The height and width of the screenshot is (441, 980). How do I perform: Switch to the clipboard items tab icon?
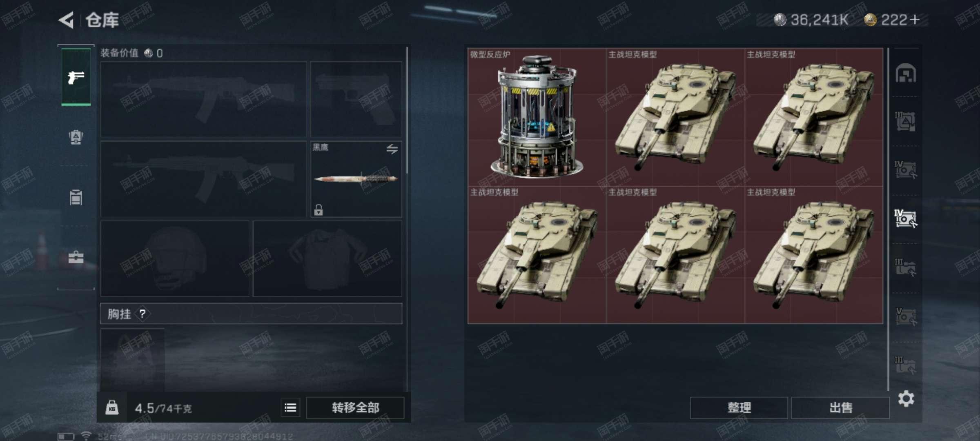coord(76,197)
